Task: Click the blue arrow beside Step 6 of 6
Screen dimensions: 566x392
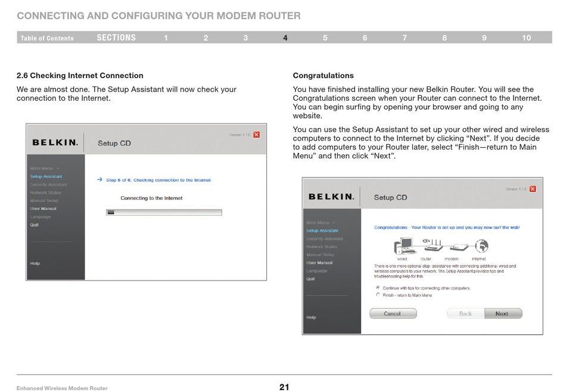Action: pyautogui.click(x=99, y=180)
